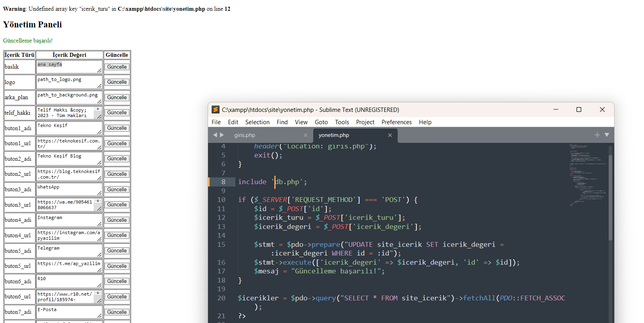Screen dimensions: 644x323
Task: Click the İçerik Türü column header
Action: (19, 55)
